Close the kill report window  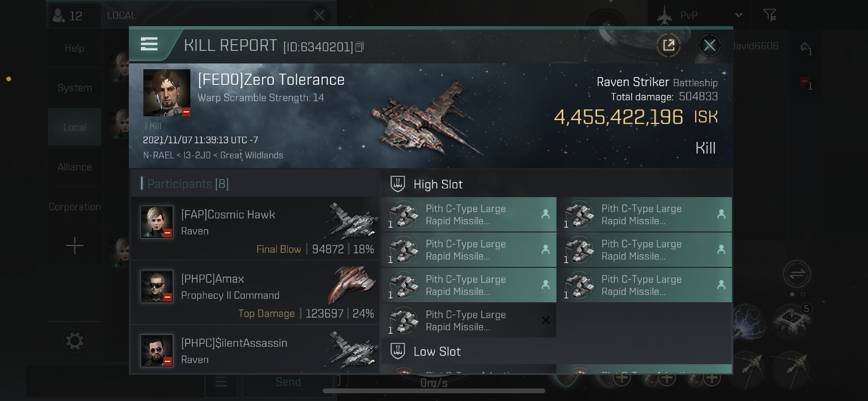710,46
